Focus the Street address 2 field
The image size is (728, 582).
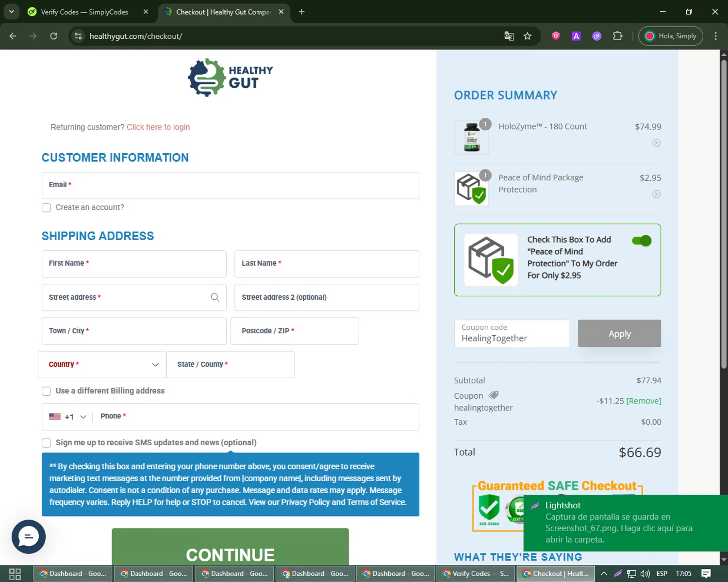(x=327, y=297)
